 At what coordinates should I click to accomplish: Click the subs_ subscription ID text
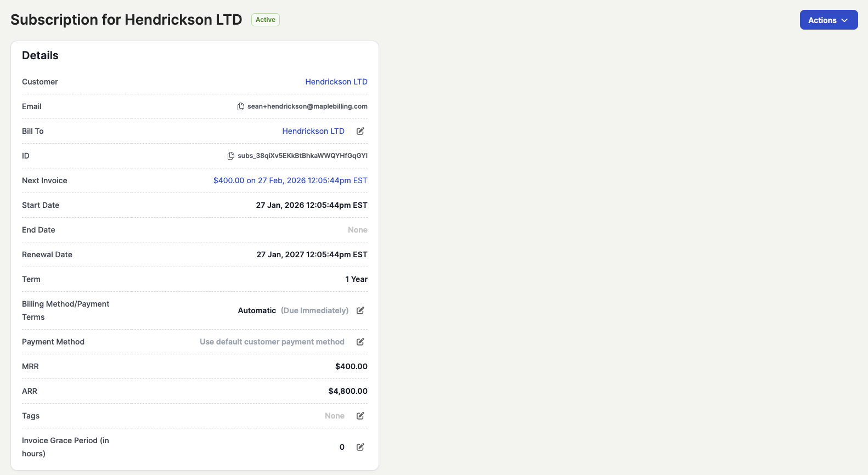click(x=302, y=156)
